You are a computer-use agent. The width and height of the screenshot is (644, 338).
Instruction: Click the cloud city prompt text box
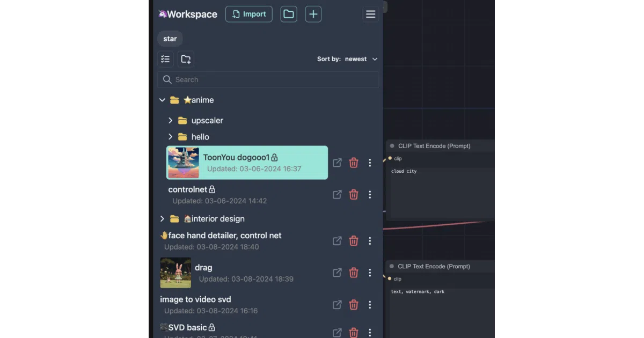click(x=440, y=193)
